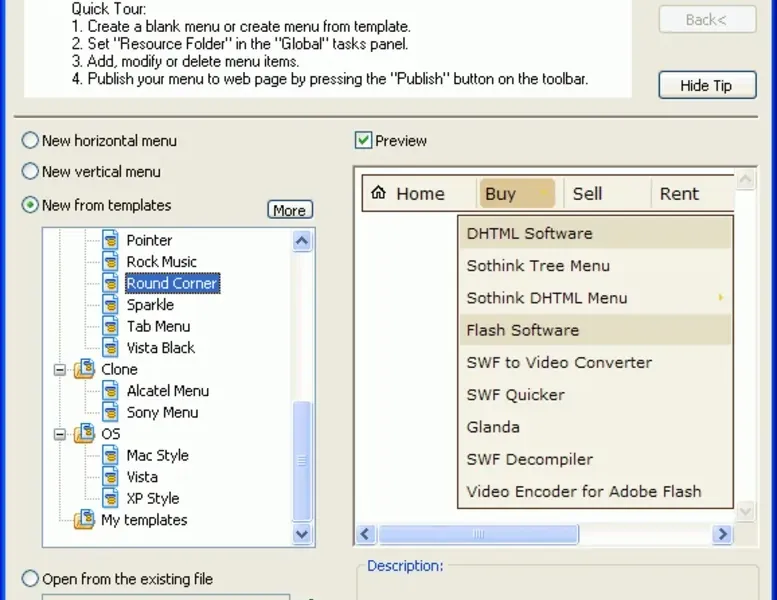Image resolution: width=777 pixels, height=600 pixels.
Task: Select the Vista Black template name
Action: point(161,348)
